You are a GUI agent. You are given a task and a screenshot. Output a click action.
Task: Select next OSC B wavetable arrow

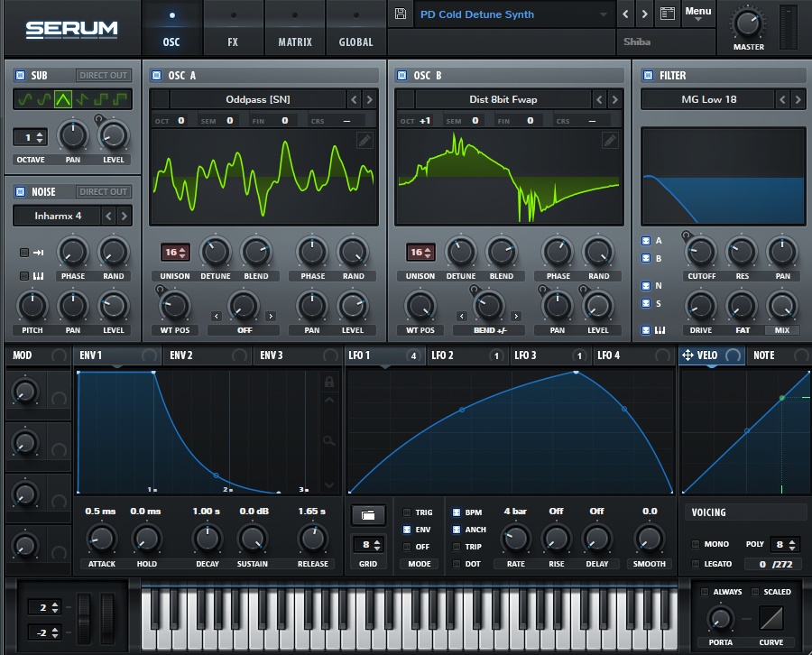(x=614, y=99)
